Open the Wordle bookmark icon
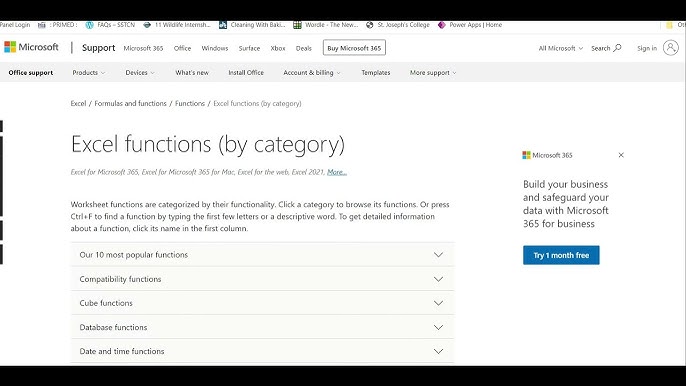The width and height of the screenshot is (686, 386). [x=297, y=25]
